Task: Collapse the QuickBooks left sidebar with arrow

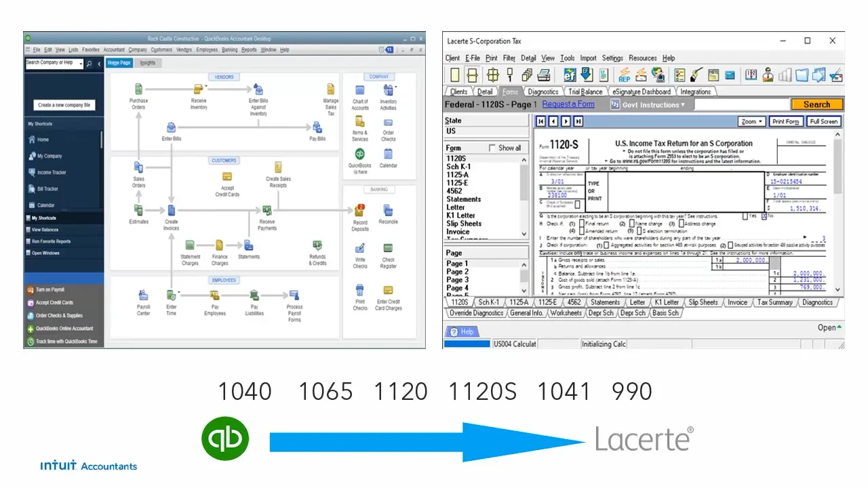Action: point(99,63)
